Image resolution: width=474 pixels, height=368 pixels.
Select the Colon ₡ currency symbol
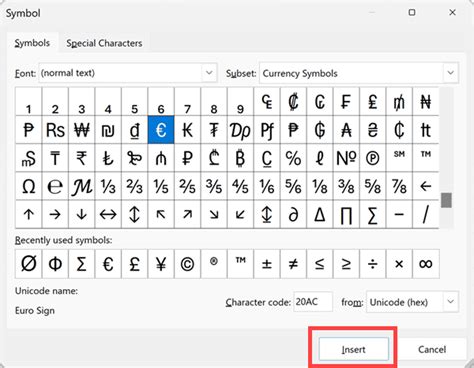(293, 102)
